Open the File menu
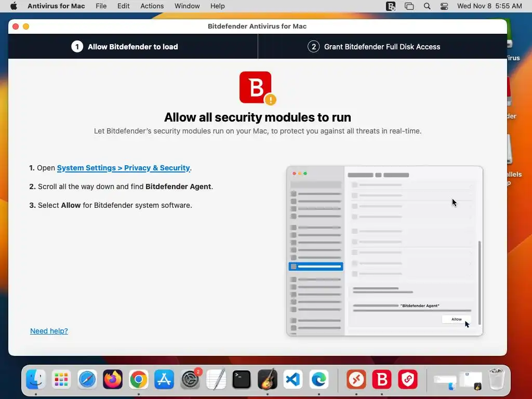The height and width of the screenshot is (399, 532). pos(101,6)
